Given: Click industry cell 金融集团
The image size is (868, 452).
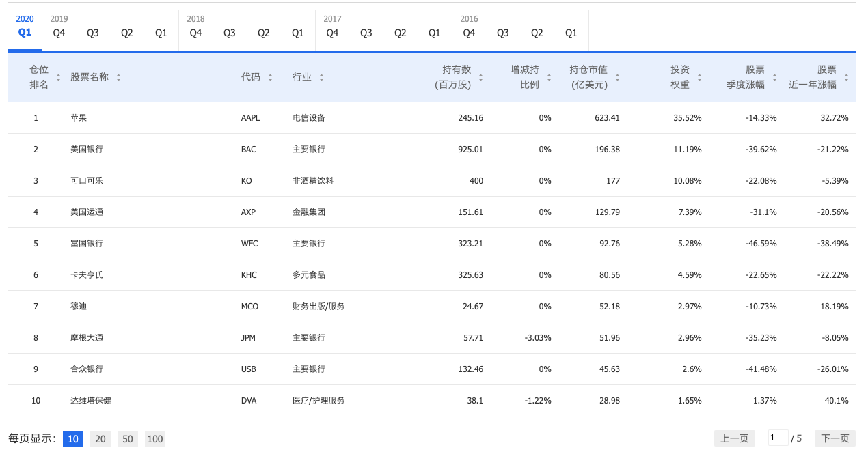Looking at the screenshot, I should click(x=309, y=212).
